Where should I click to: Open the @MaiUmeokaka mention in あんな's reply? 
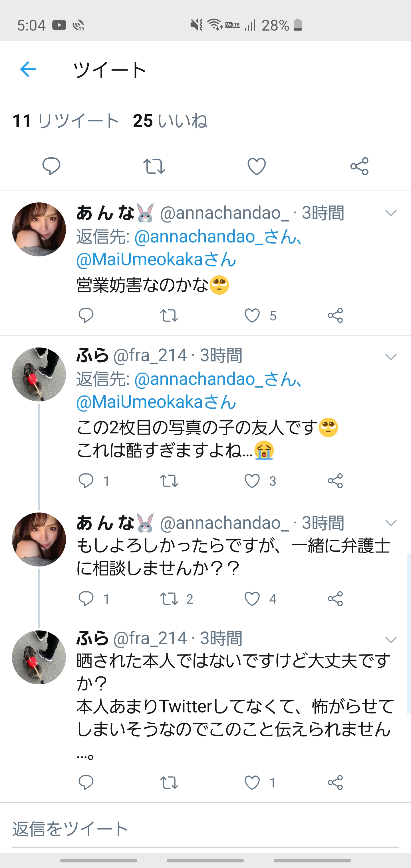pyautogui.click(x=156, y=260)
